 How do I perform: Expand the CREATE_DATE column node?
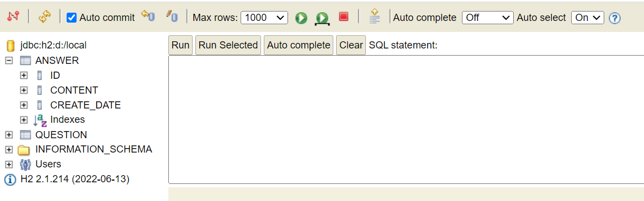coord(24,105)
